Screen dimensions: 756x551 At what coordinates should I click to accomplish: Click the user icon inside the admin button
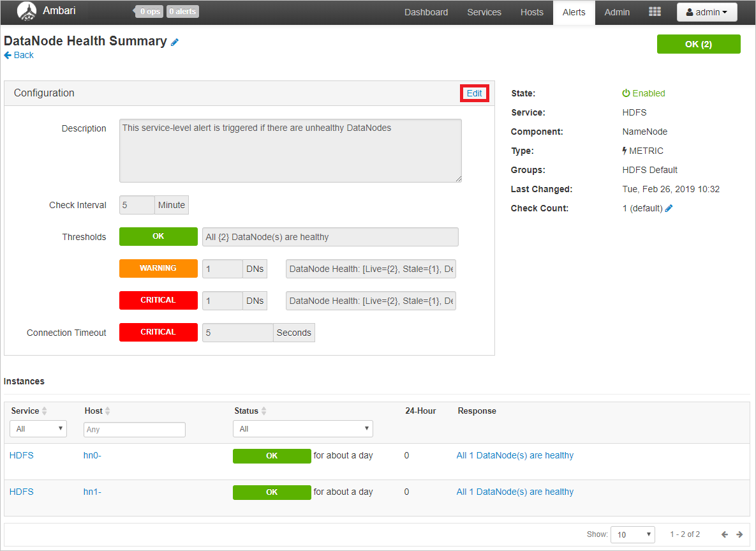click(x=689, y=11)
